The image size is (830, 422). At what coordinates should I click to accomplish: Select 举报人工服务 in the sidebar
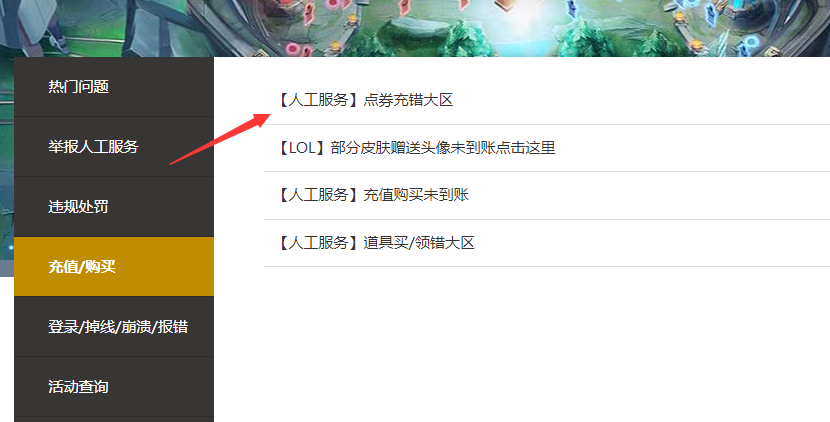(x=114, y=147)
